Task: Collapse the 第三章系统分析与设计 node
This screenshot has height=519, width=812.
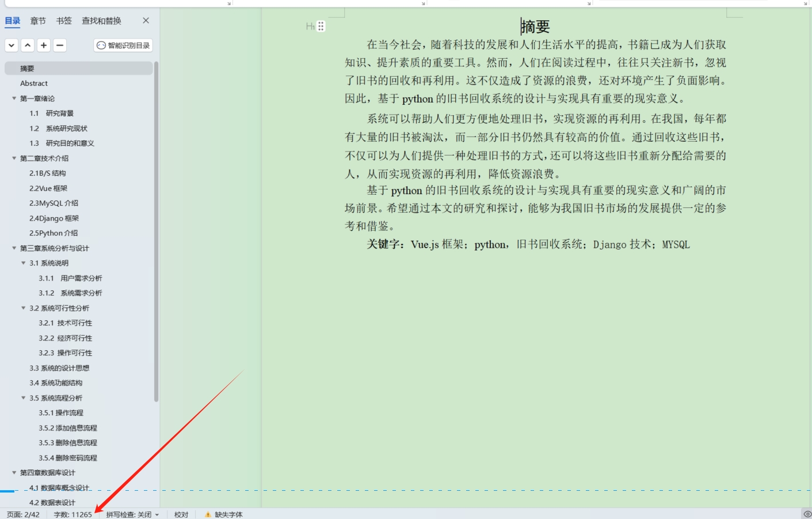Action: (x=14, y=248)
